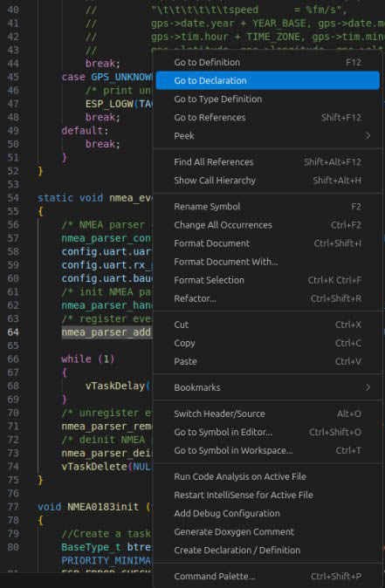The width and height of the screenshot is (385, 588).
Task: Choose Cut from context menu
Action: click(267, 325)
